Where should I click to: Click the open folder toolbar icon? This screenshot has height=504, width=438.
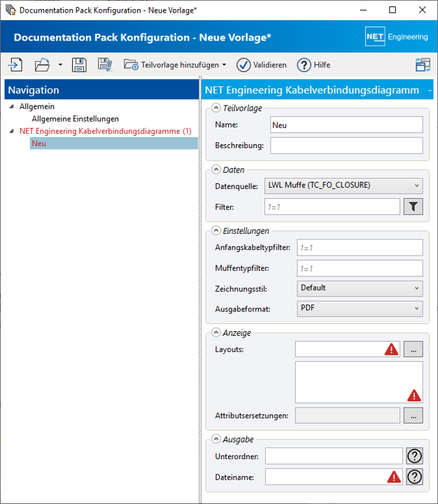tap(42, 64)
